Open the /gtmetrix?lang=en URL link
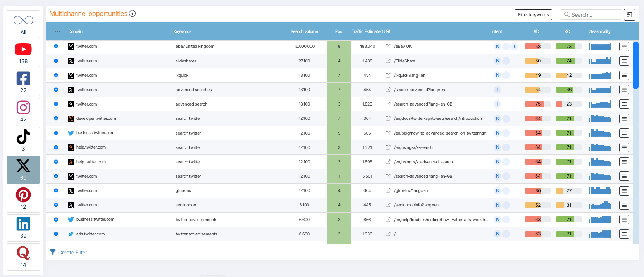The height and width of the screenshot is (277, 644). coord(411,191)
